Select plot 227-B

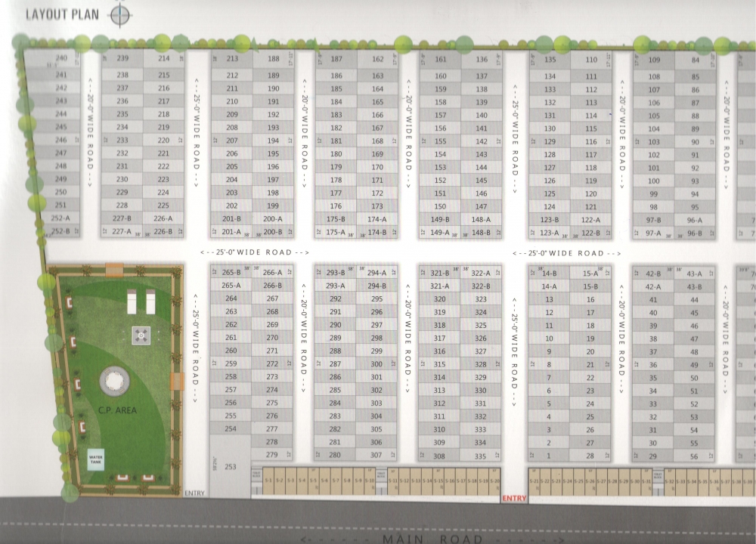(122, 218)
